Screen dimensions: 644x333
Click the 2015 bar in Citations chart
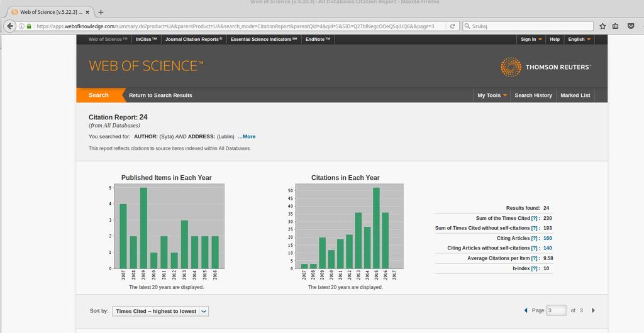(x=376, y=228)
